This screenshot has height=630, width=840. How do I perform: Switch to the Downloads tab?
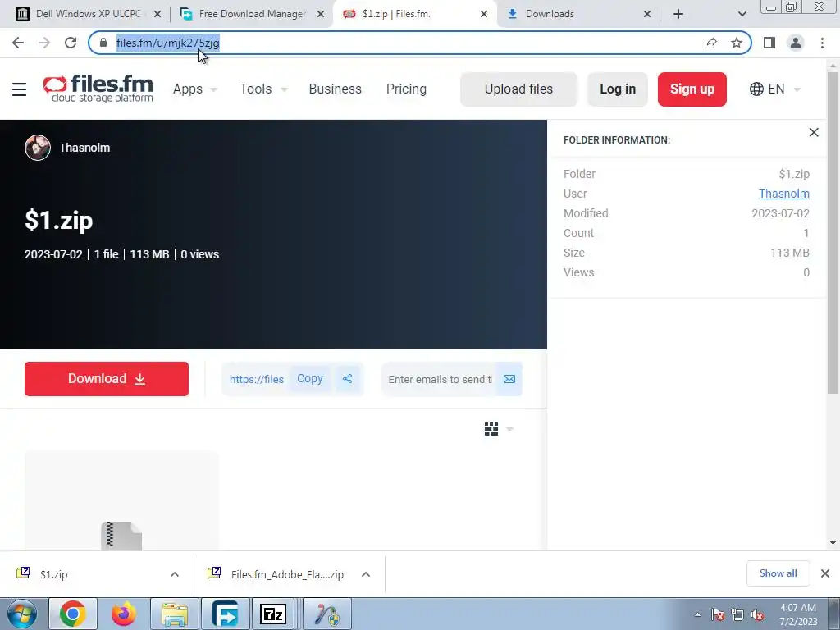(x=578, y=14)
